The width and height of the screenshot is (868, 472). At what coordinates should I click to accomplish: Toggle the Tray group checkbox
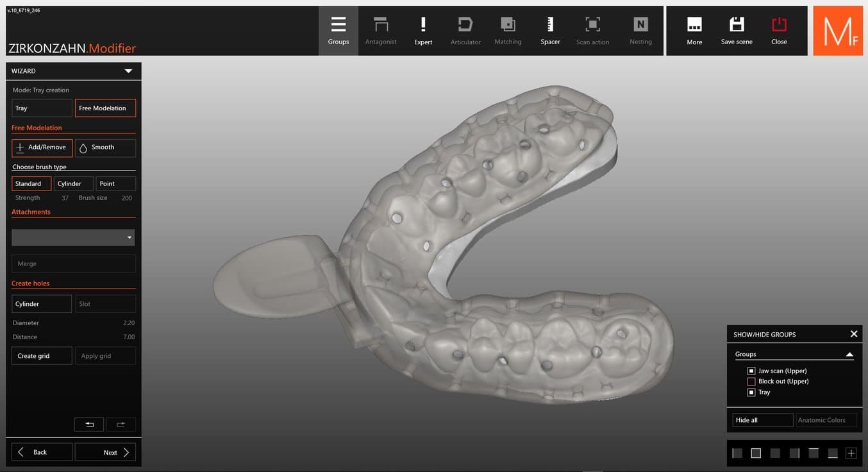click(751, 392)
